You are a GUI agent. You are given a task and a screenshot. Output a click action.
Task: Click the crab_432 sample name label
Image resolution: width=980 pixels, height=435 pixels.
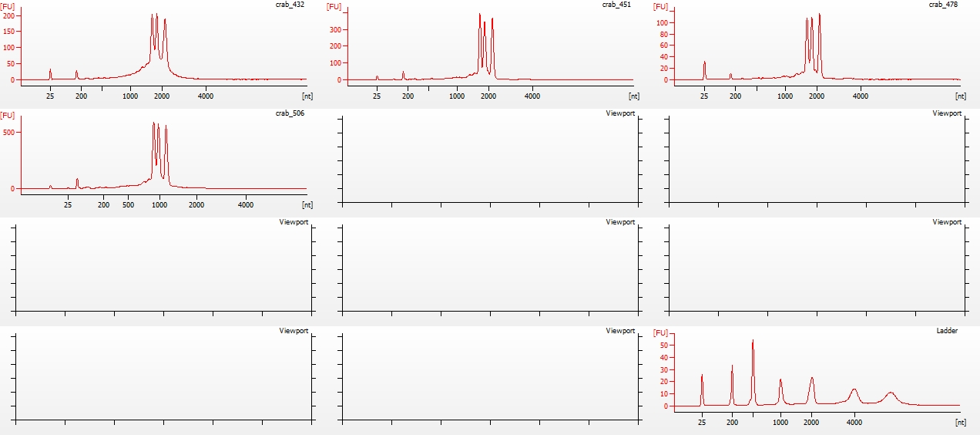291,5
